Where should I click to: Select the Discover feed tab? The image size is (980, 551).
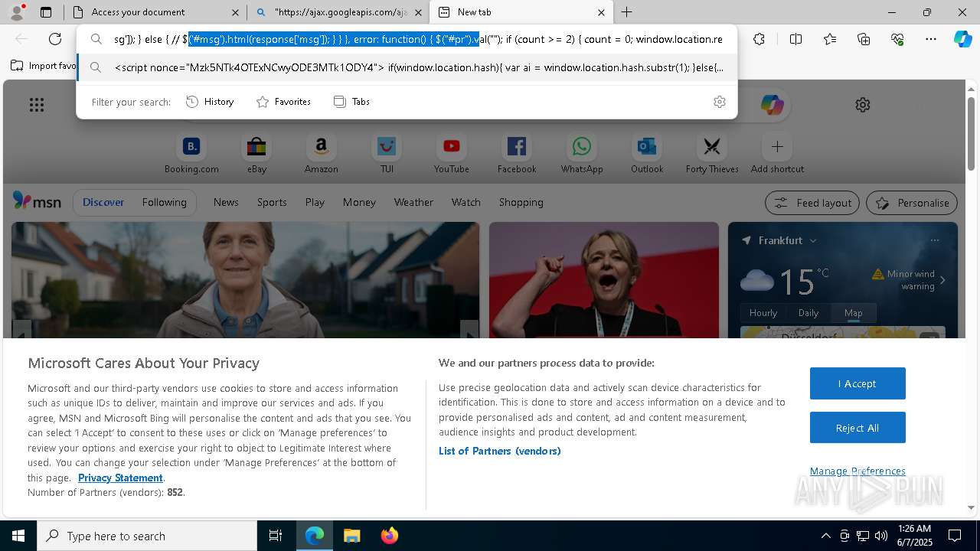tap(103, 202)
